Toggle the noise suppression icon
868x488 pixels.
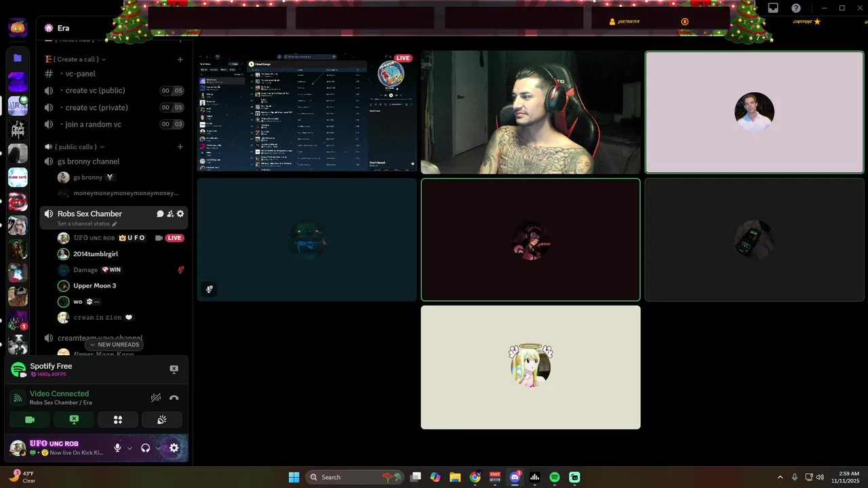coord(156,398)
